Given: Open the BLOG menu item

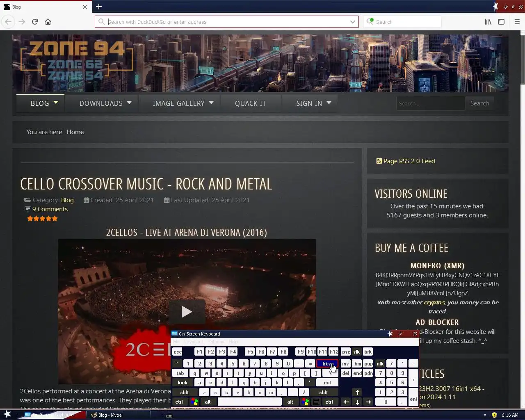Looking at the screenshot, I should pyautogui.click(x=40, y=103).
